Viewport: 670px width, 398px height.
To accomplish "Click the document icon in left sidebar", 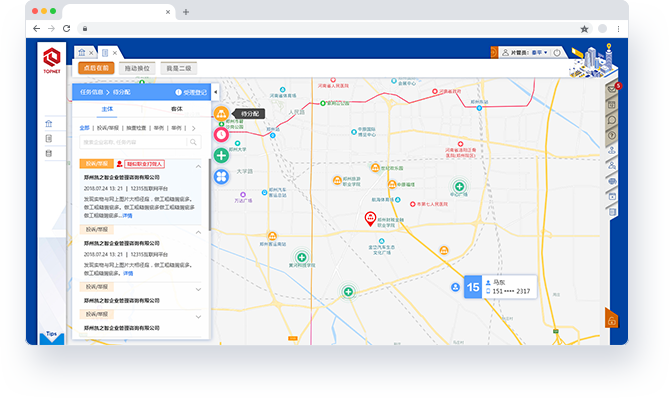I will [x=49, y=139].
